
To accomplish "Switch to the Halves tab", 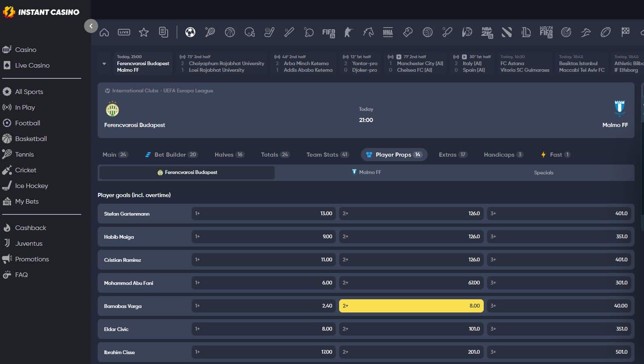I will pyautogui.click(x=229, y=155).
